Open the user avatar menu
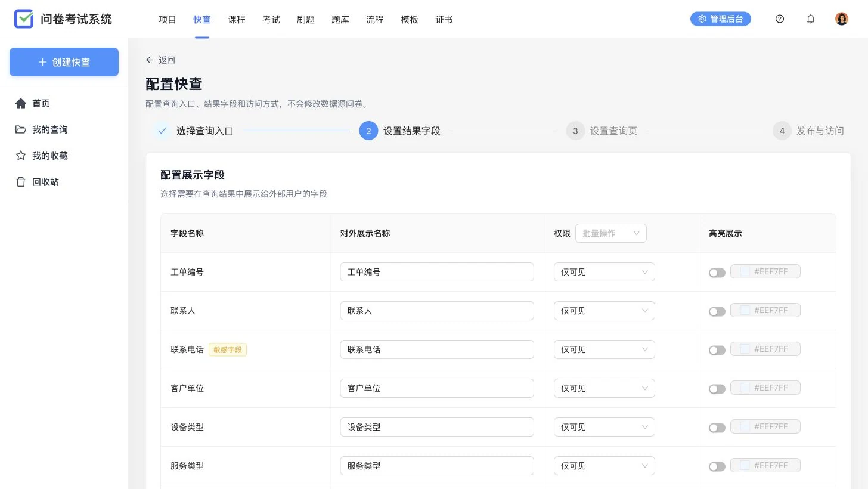The width and height of the screenshot is (868, 489). click(x=842, y=19)
